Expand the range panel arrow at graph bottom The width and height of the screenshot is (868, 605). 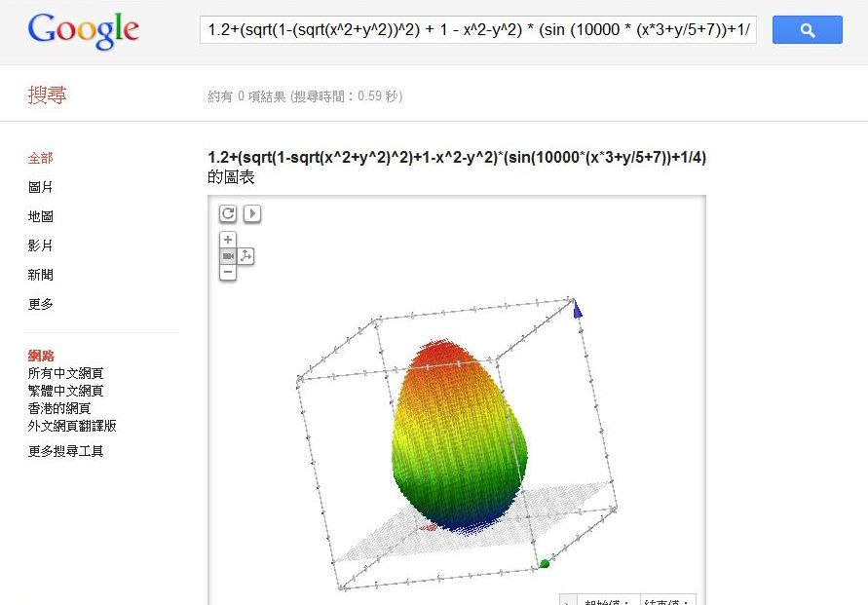(x=568, y=600)
